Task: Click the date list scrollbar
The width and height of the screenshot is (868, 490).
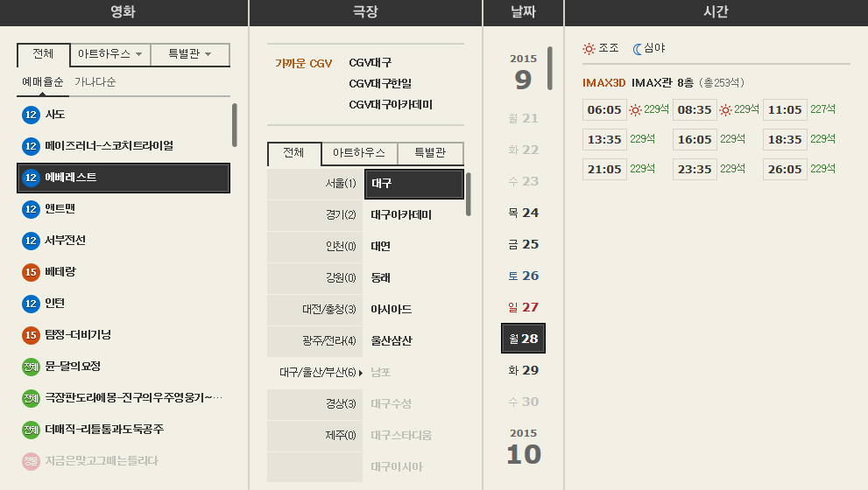Action: pyautogui.click(x=550, y=68)
